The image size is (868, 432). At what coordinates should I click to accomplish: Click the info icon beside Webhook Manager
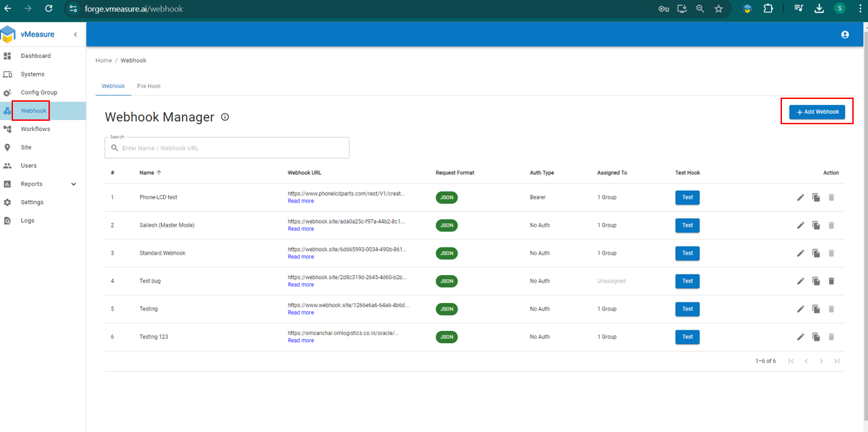[x=225, y=117]
